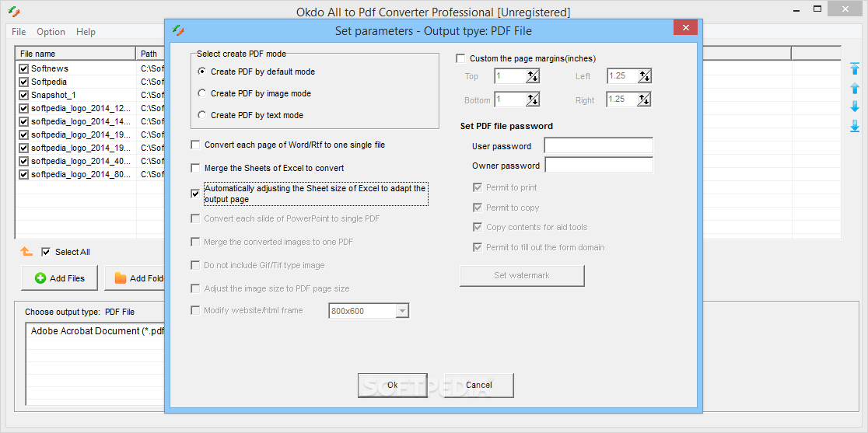The image size is (868, 433).
Task: Click the User password field
Action: pos(598,145)
